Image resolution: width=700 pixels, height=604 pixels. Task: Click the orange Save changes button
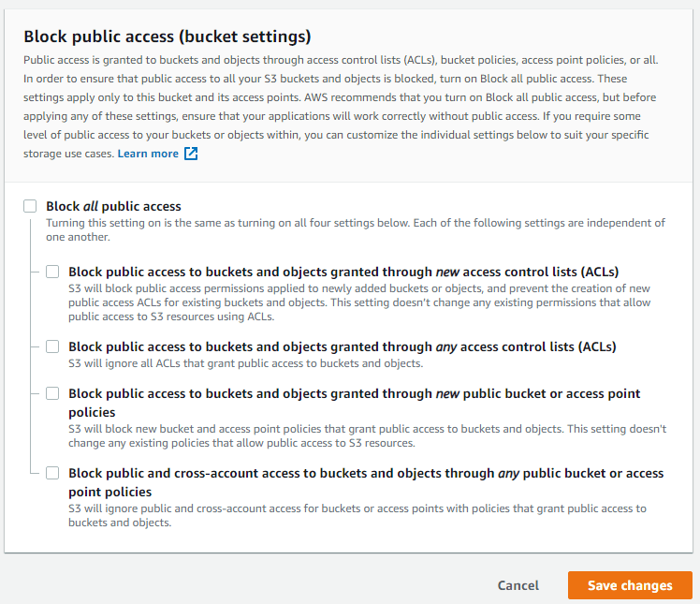[x=630, y=585]
